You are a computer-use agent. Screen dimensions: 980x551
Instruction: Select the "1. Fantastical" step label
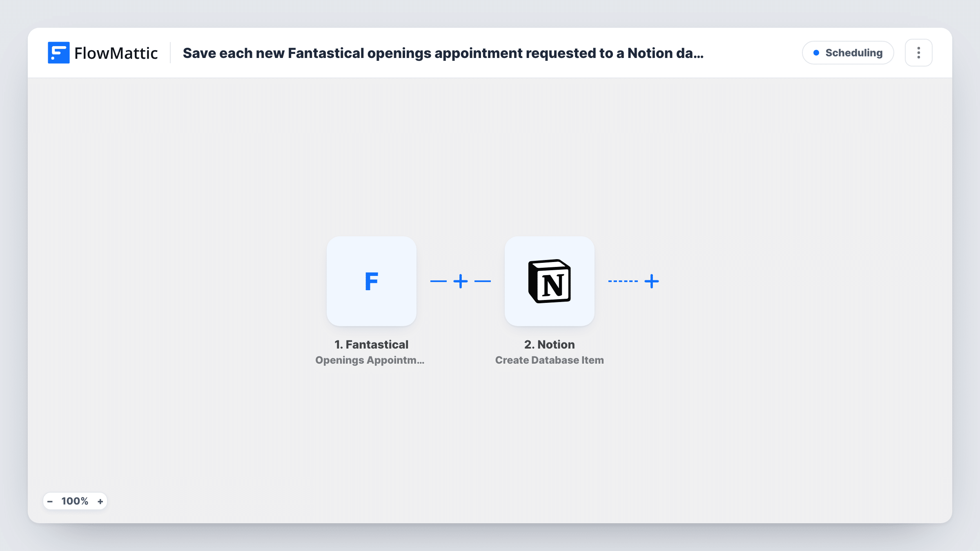coord(371,344)
